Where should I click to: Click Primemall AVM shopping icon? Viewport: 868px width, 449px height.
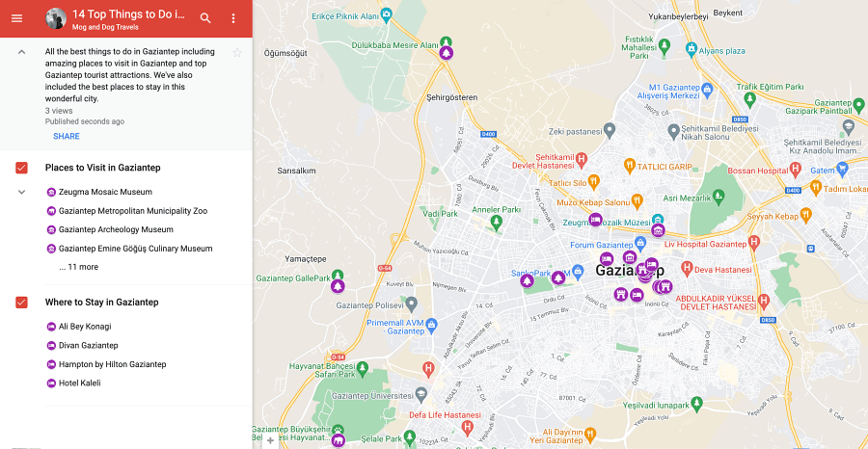[432, 325]
